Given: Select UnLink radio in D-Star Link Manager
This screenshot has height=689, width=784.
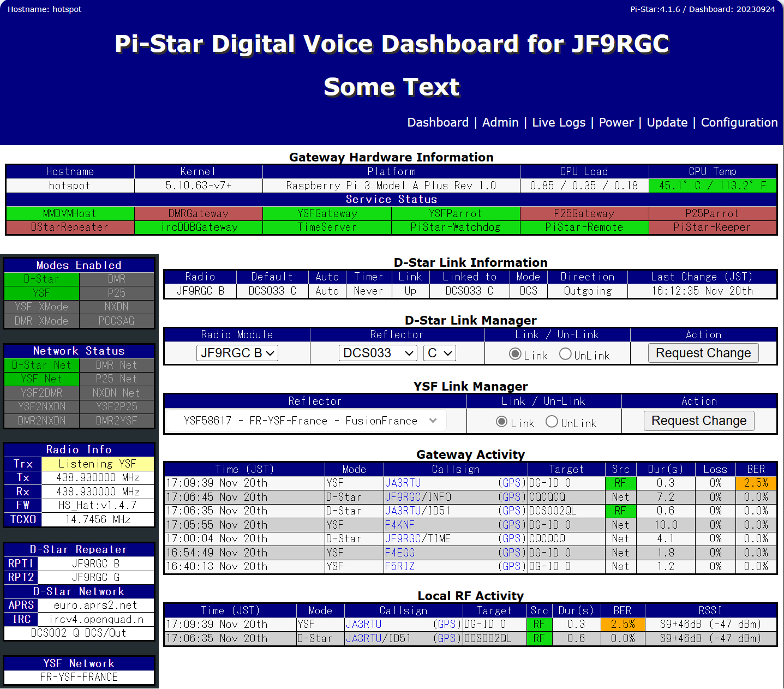Looking at the screenshot, I should [x=565, y=354].
